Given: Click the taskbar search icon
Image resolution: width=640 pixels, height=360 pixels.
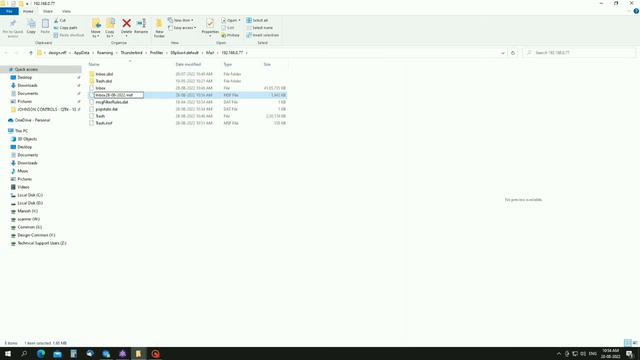Looking at the screenshot, I should point(24,353).
